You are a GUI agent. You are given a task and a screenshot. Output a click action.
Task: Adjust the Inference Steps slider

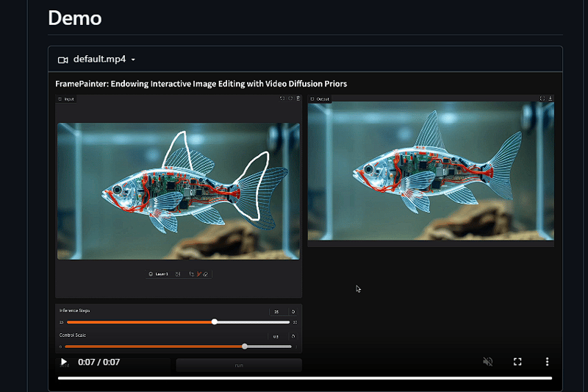point(178,322)
